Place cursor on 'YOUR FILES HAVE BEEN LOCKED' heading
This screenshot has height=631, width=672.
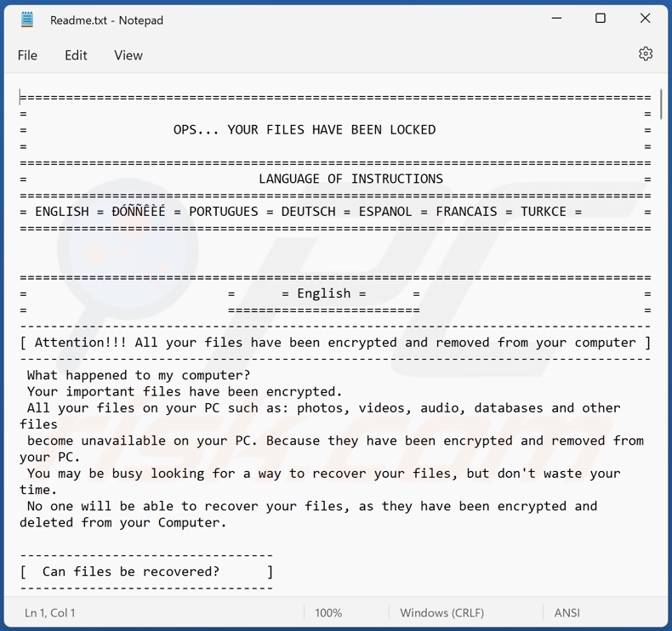[x=331, y=130]
